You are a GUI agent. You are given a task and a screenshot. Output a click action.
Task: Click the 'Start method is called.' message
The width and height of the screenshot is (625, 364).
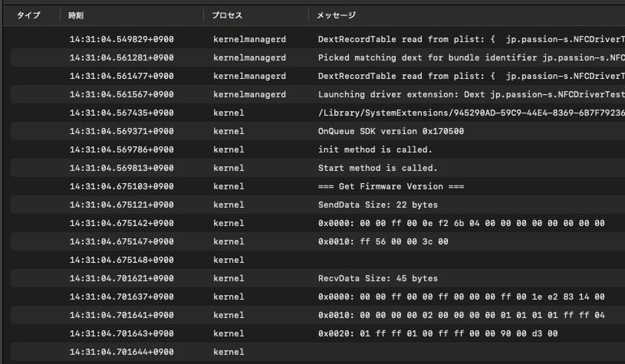(x=377, y=168)
